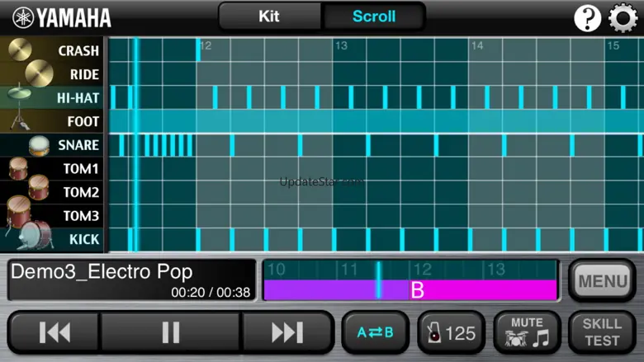
Task: Click measure 13 marker in the drum grid
Action: pos(341,46)
